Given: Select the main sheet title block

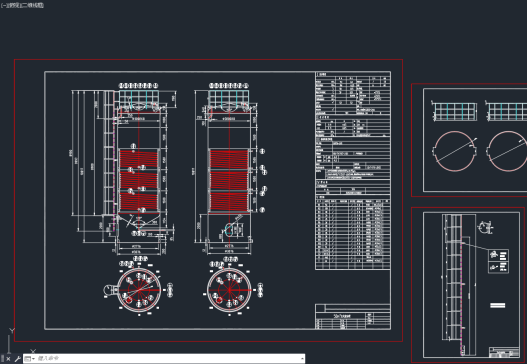Looking at the screenshot, I should click(353, 317).
